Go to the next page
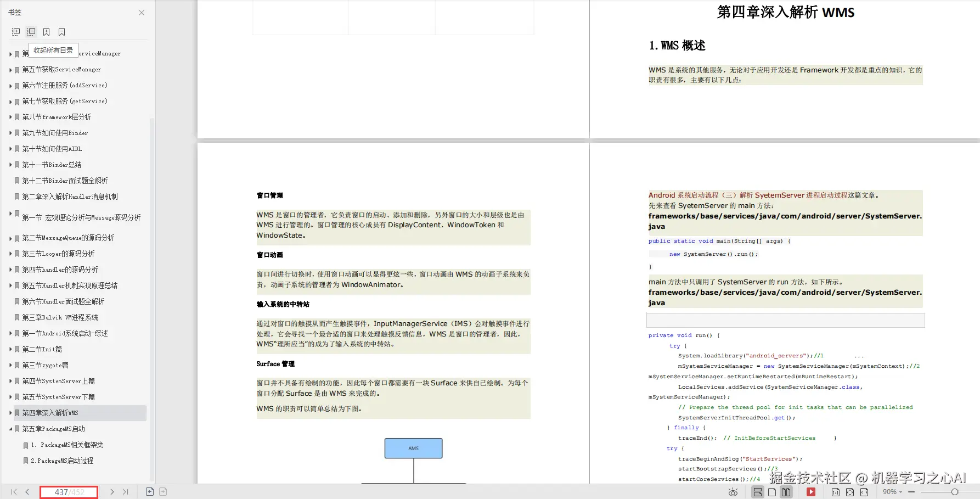The image size is (980, 499). (112, 491)
